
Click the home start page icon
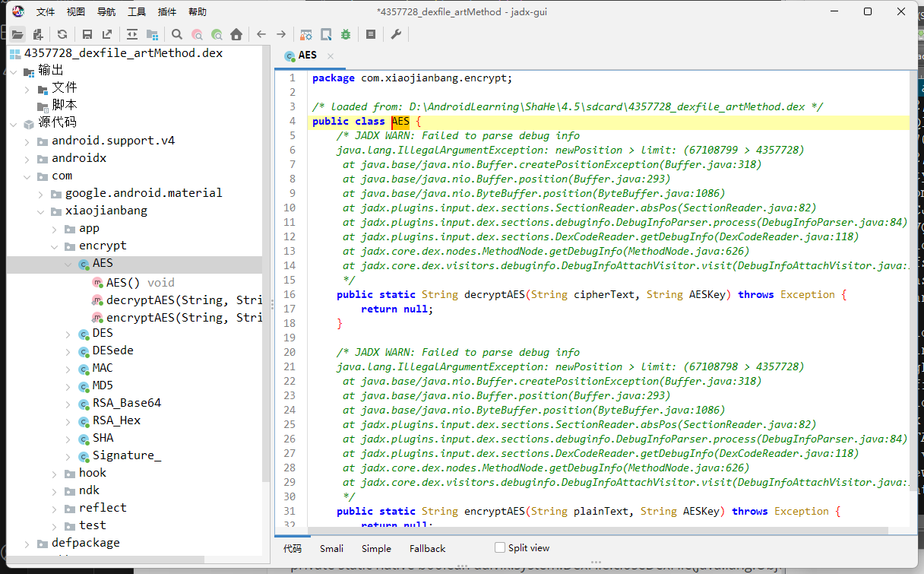236,34
